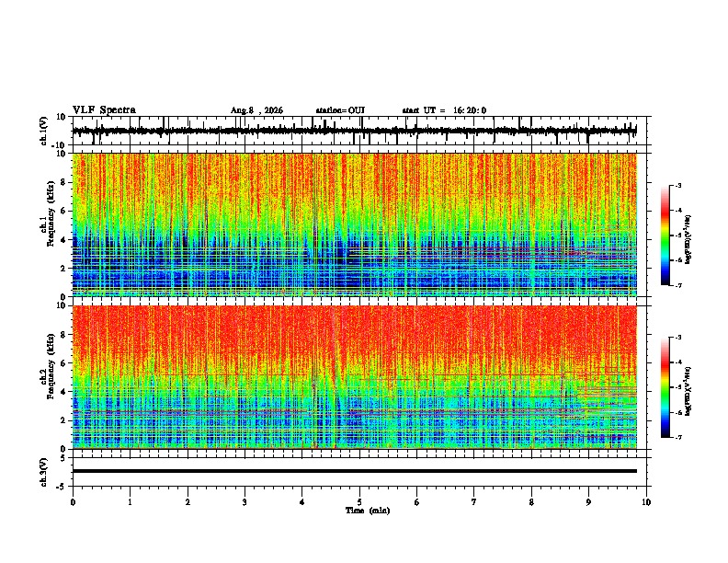
Task: Click the ch.2 color scale bar
Action: 665,387
